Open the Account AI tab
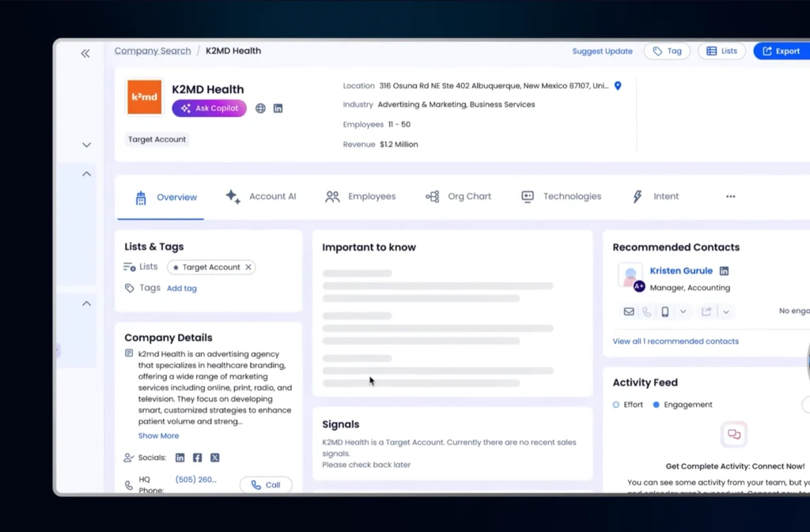The height and width of the screenshot is (532, 810). [x=261, y=197]
